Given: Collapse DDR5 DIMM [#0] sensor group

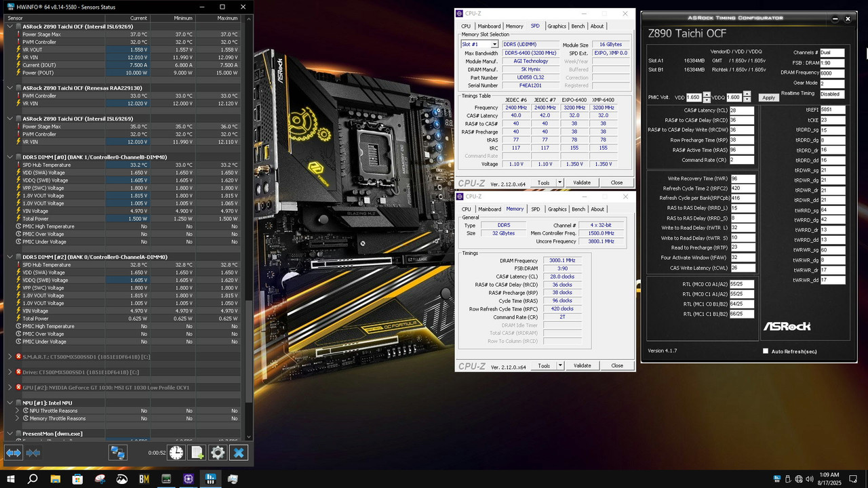Looking at the screenshot, I should 10,157.
